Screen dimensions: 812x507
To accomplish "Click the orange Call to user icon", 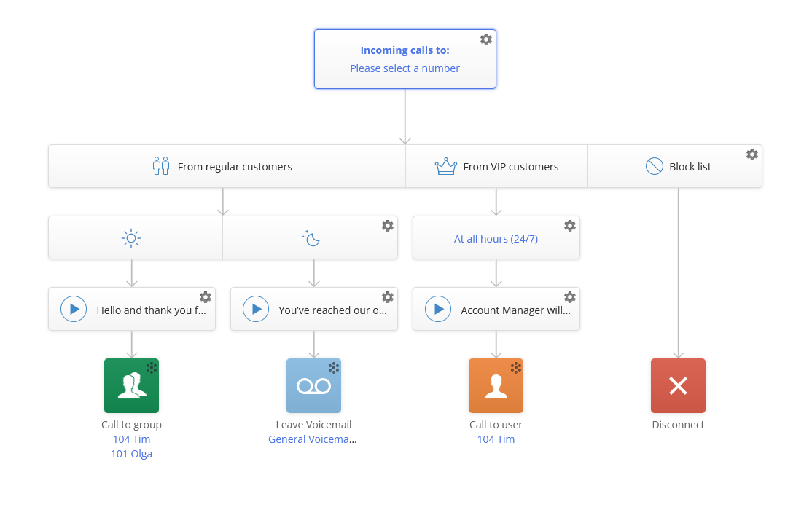I will point(496,385).
